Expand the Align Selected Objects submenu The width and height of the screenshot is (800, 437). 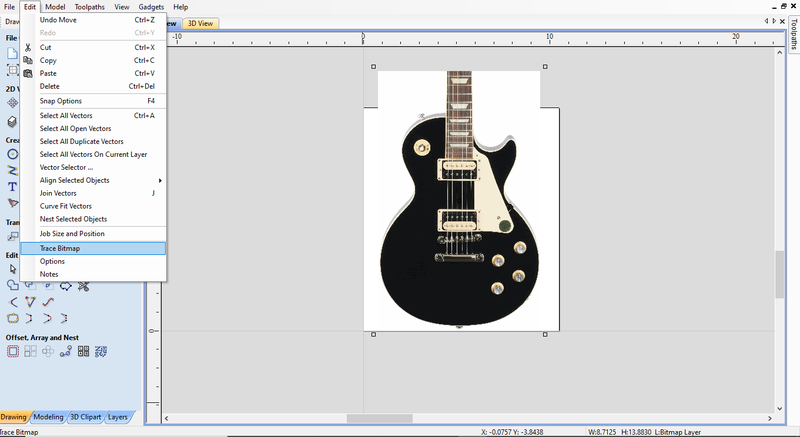(x=93, y=180)
